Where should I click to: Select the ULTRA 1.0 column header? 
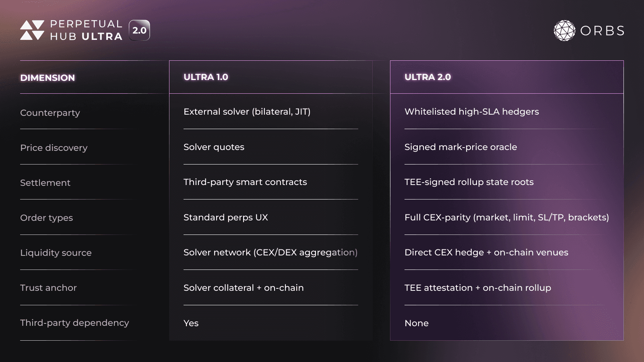pyautogui.click(x=206, y=77)
